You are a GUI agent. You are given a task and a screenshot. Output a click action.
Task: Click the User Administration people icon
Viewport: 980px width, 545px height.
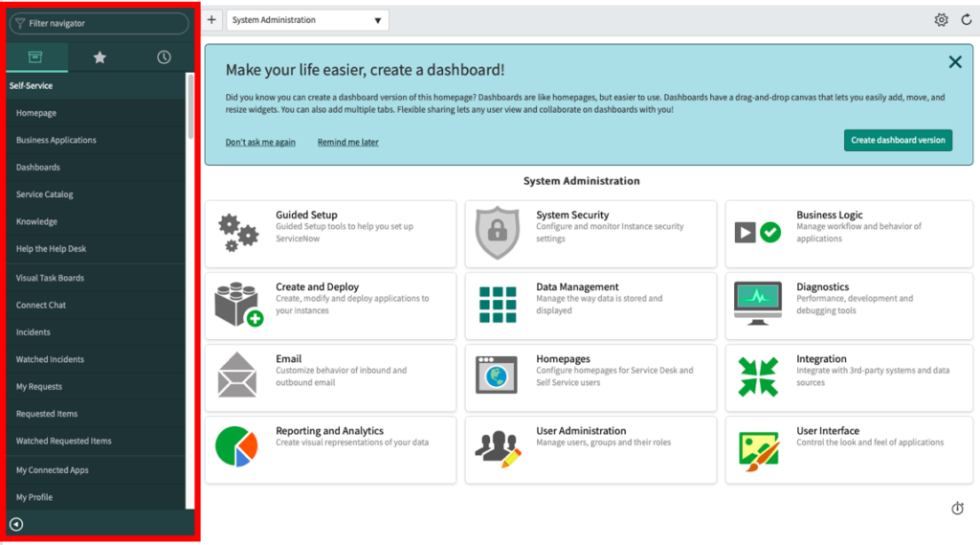(x=498, y=448)
